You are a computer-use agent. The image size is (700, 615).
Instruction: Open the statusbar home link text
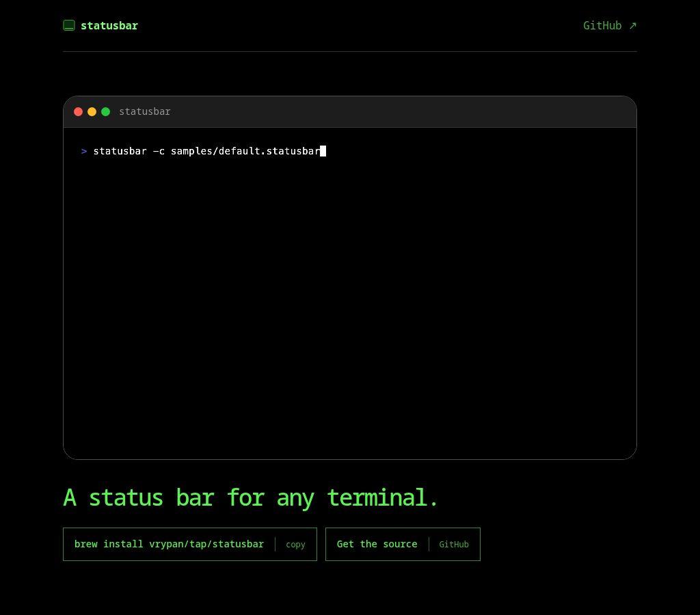click(109, 25)
